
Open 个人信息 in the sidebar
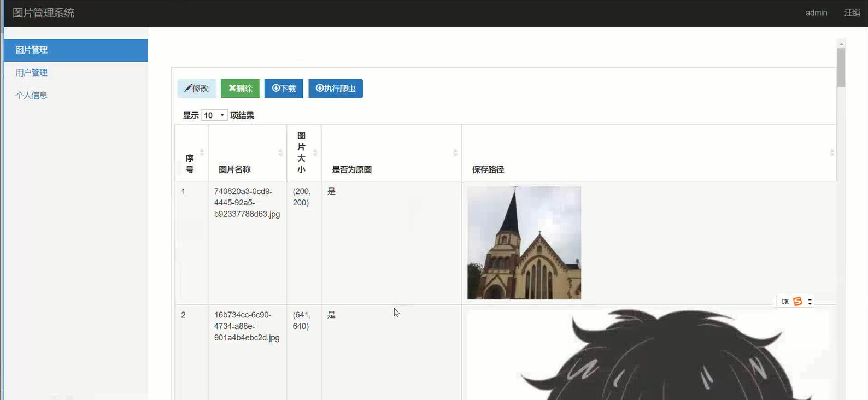point(31,95)
